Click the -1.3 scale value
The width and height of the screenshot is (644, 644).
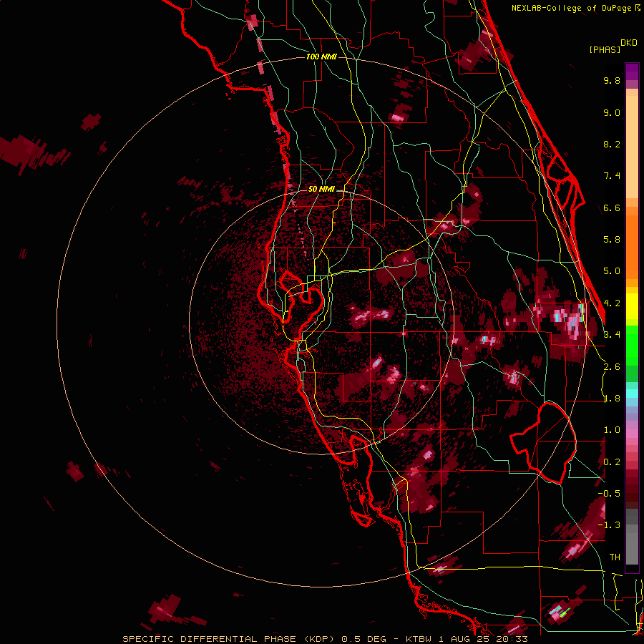click(x=609, y=525)
